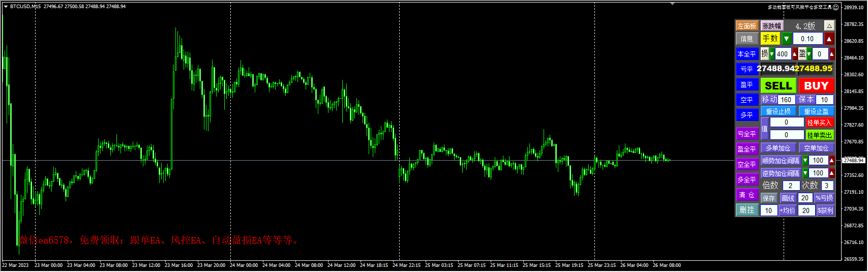Click the smiley EA status icon
Screen dimensions: 868x272
point(836,7)
